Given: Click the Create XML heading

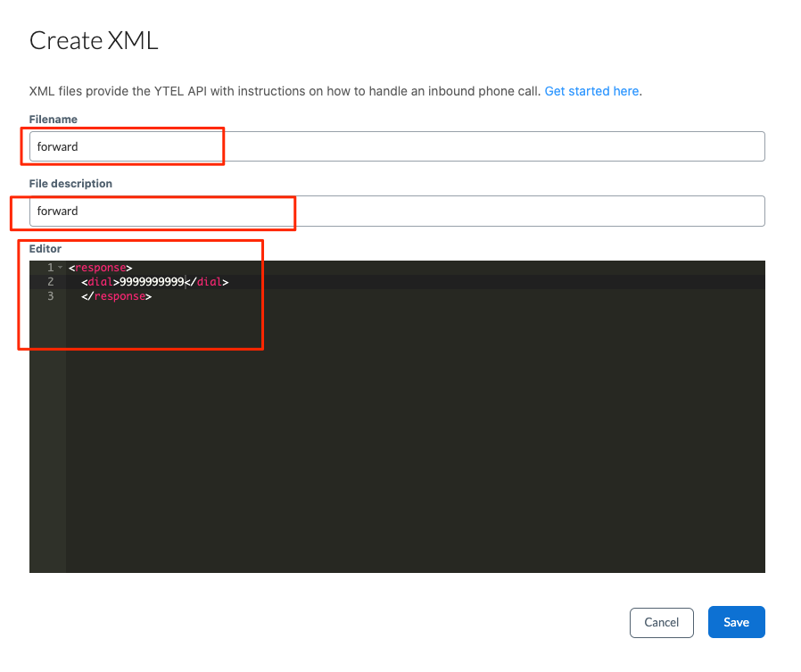Looking at the screenshot, I should 94,40.
